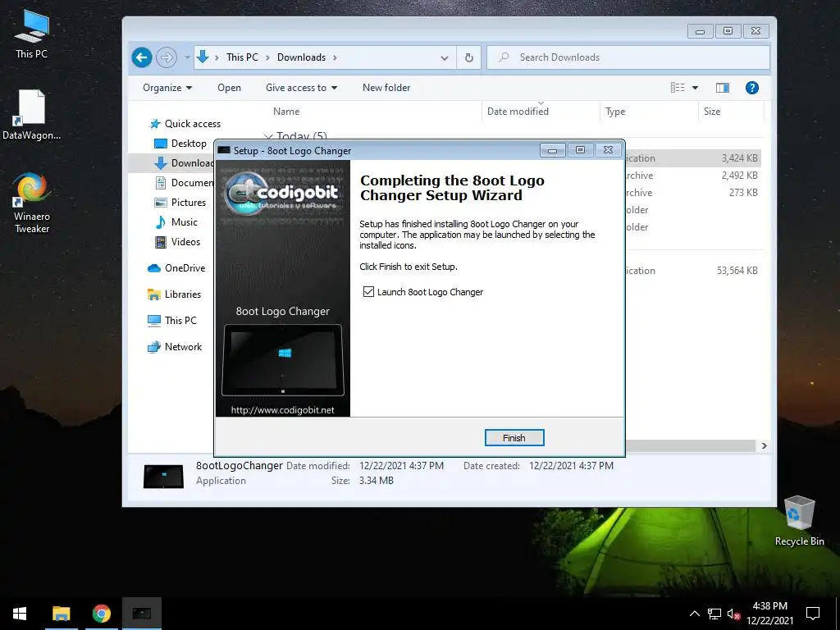Collapse the Today (5) group
Screen dimensions: 840x630
point(268,136)
